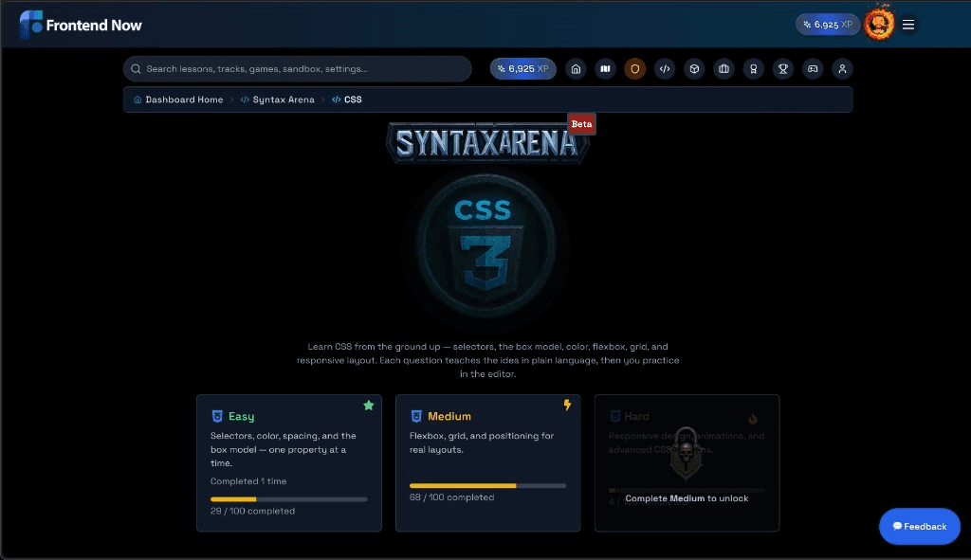Click the CSS3 emblem image

coord(485,246)
